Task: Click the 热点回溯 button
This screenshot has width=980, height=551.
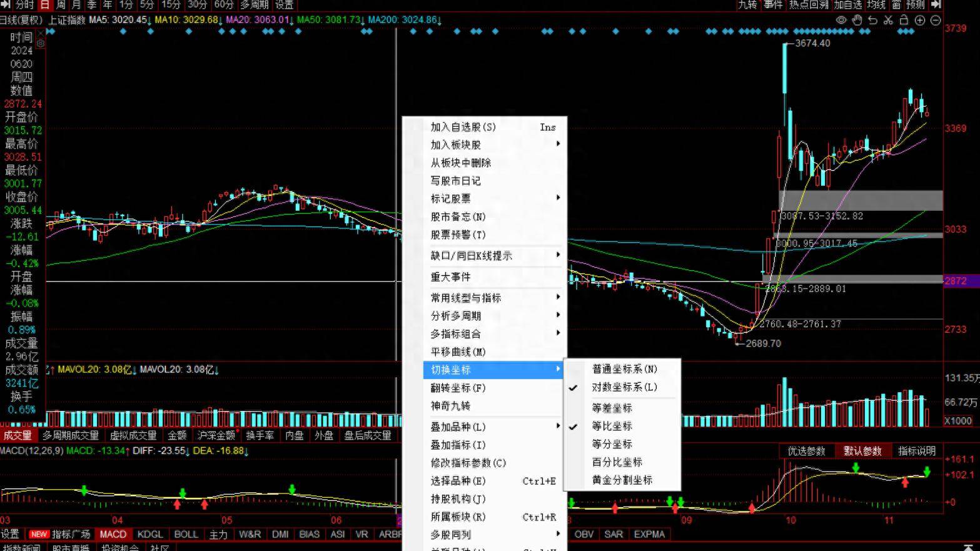Action: coord(809,4)
